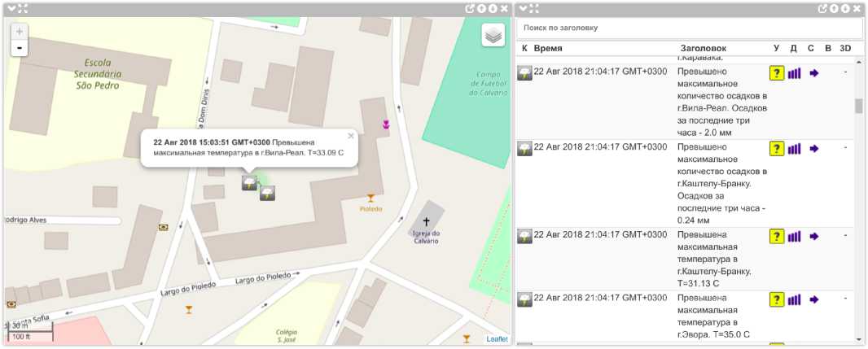Select the storm marker under the popup tip
868x349 pixels.
coord(249,182)
